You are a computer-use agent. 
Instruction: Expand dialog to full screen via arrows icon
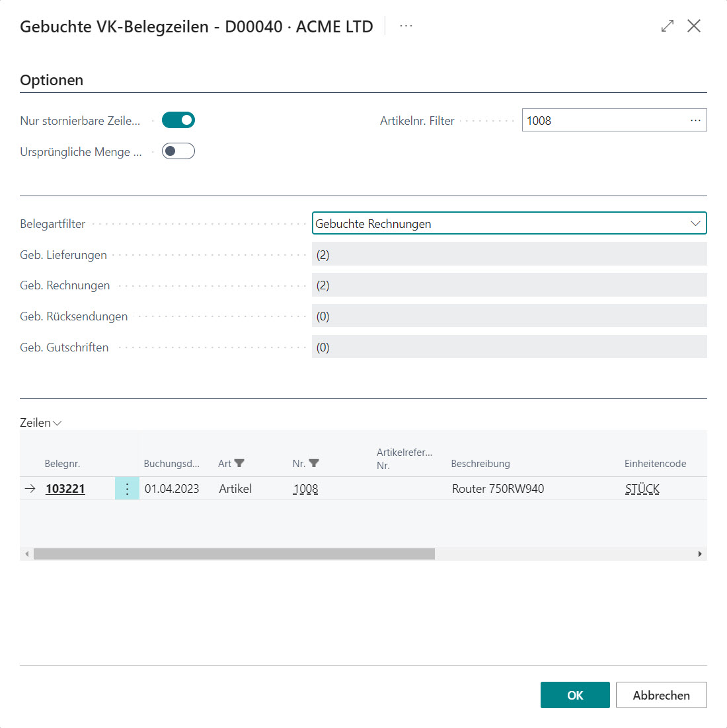668,26
